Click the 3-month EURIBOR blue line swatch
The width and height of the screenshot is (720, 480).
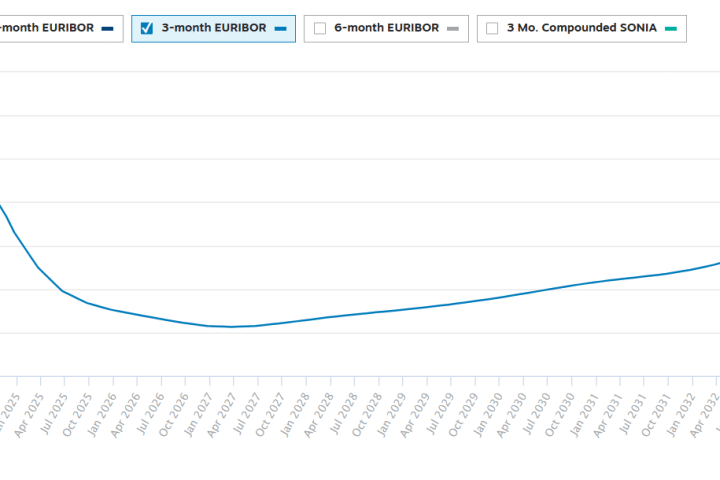coord(281,28)
